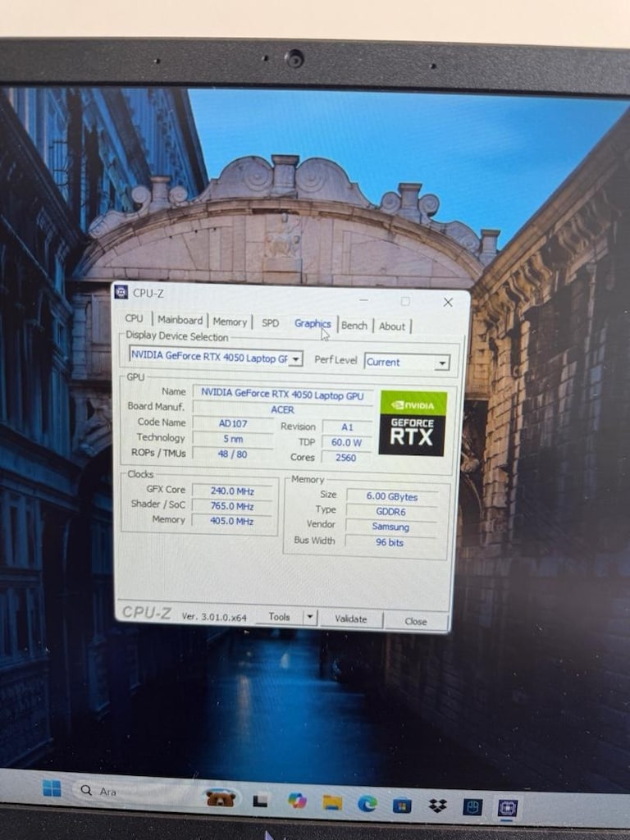Close CPU-Z with the title bar X
Screen dimensions: 630x840
point(448,302)
